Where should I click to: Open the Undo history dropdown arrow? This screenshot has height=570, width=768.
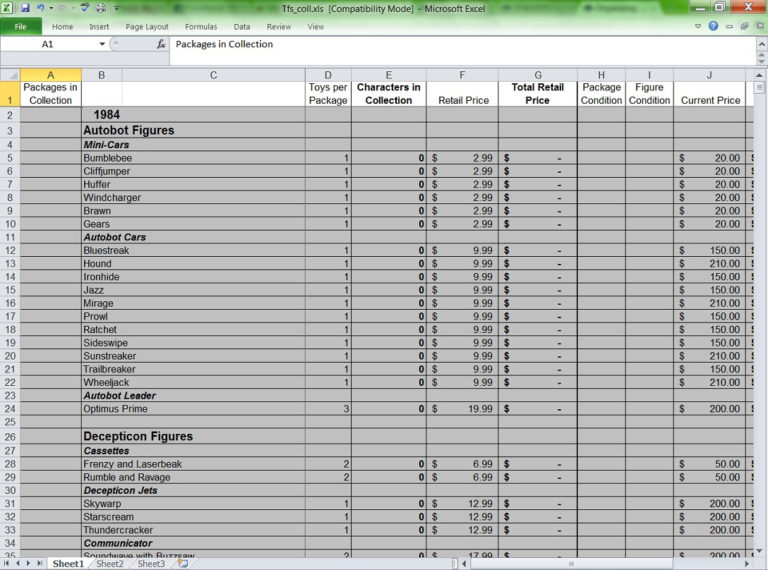point(51,8)
